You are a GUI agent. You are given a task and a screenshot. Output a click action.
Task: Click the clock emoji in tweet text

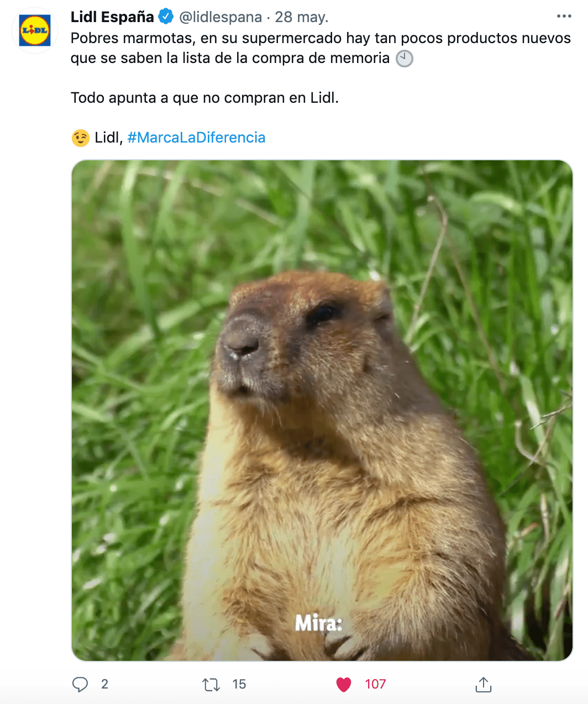point(405,59)
